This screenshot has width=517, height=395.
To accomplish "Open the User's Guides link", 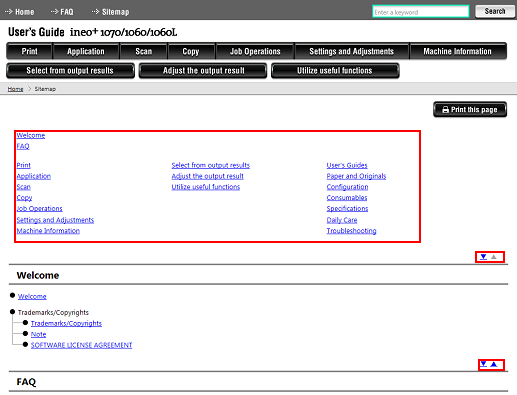I will (x=347, y=165).
